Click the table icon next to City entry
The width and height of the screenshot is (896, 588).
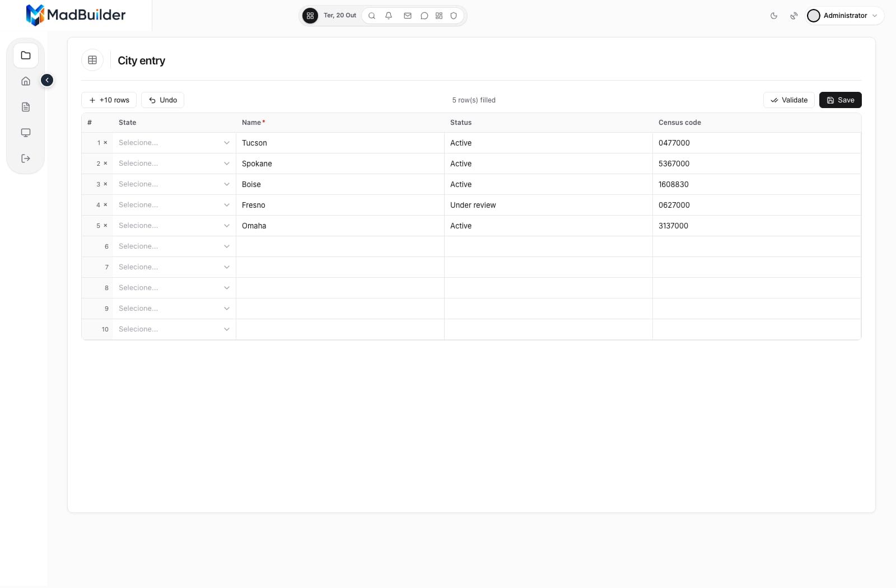[92, 60]
